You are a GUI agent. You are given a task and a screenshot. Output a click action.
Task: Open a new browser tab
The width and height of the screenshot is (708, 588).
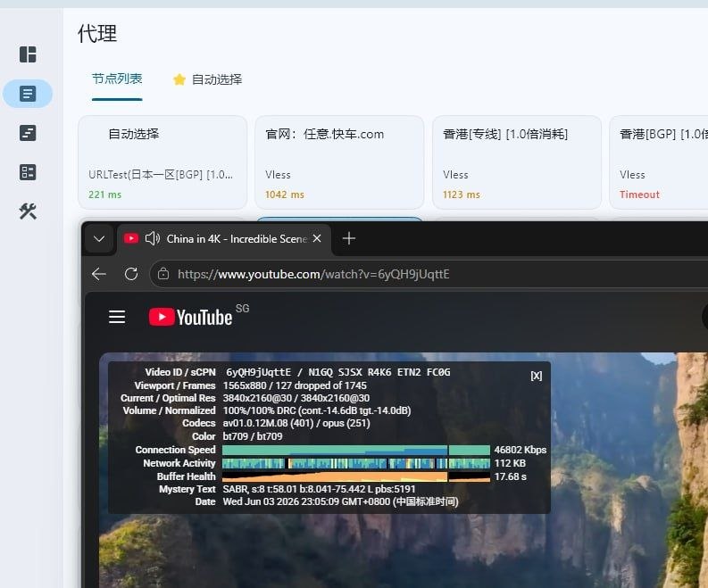click(348, 238)
